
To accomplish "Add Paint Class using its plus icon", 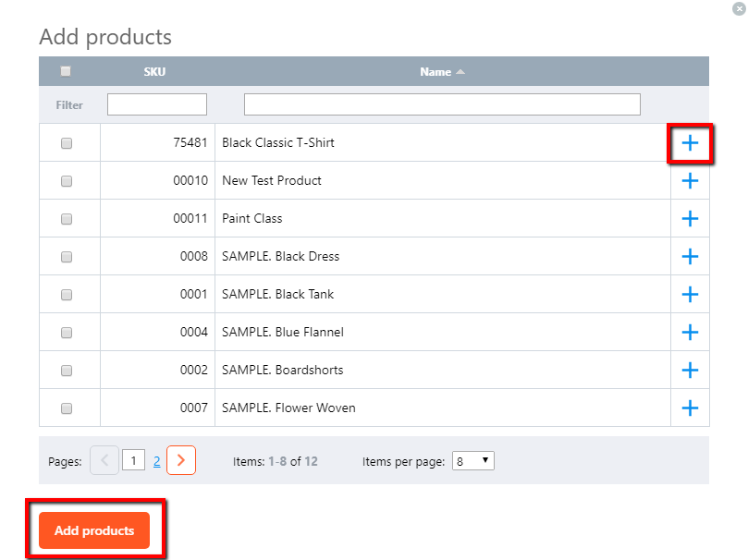I will tap(690, 219).
